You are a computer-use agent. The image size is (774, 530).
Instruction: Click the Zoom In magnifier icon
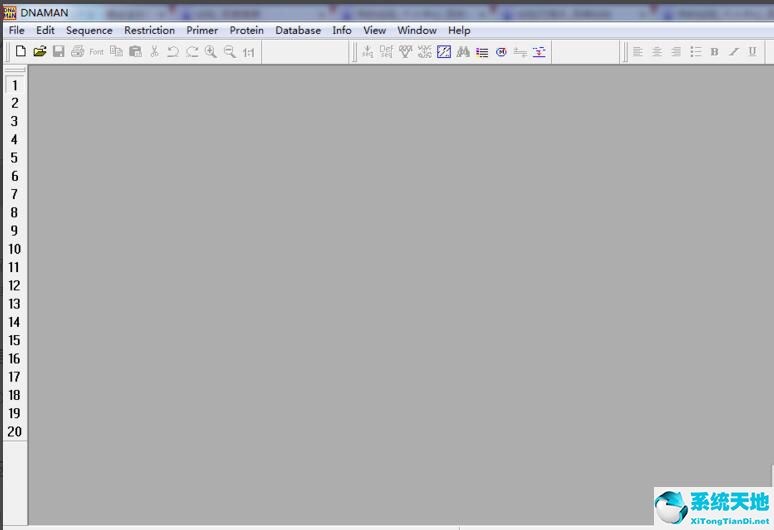211,51
